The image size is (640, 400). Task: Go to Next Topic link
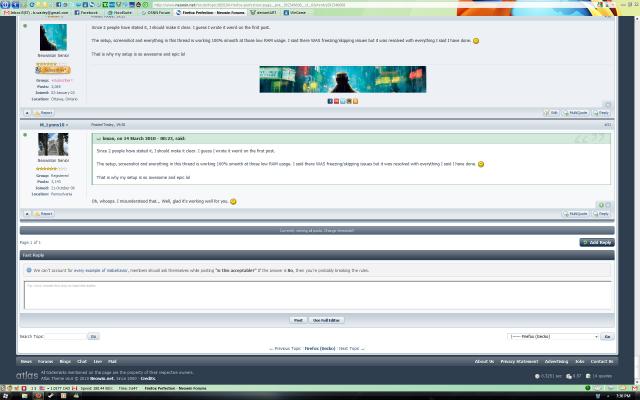(x=351, y=349)
